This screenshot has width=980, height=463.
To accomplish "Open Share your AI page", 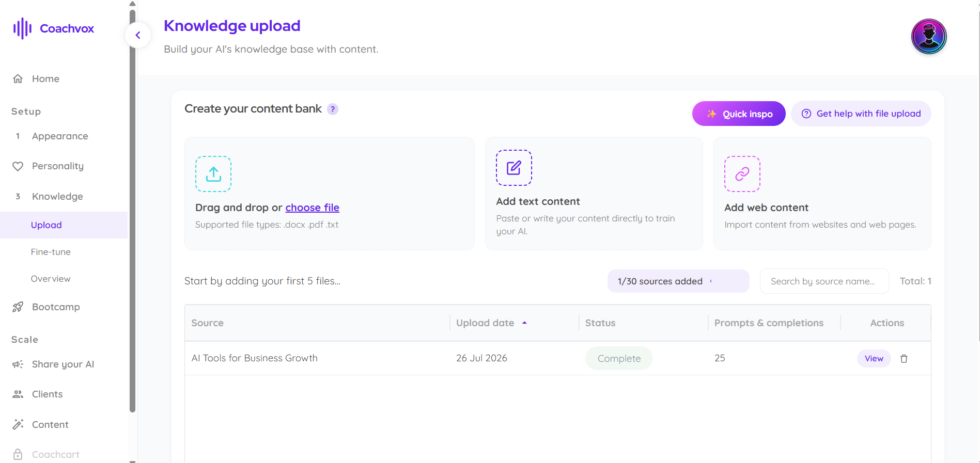I will tap(63, 364).
